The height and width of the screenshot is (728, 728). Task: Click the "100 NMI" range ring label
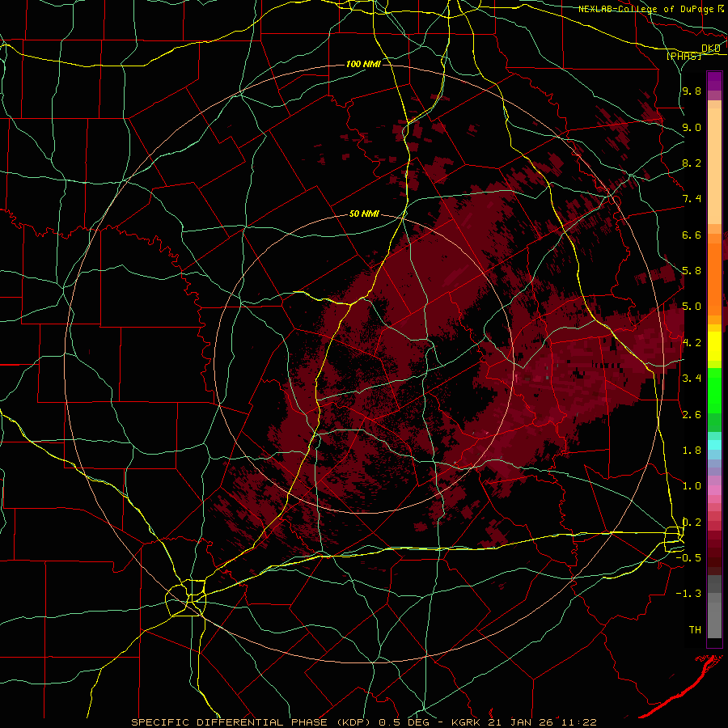pos(363,64)
